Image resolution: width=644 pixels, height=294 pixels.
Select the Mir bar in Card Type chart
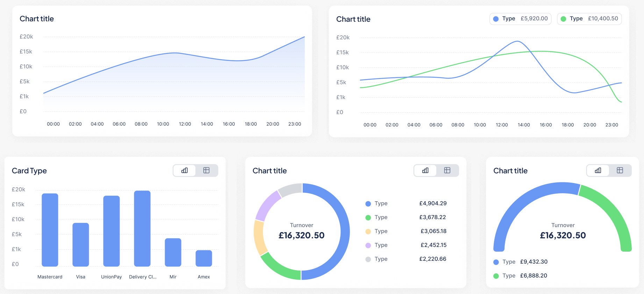point(173,252)
